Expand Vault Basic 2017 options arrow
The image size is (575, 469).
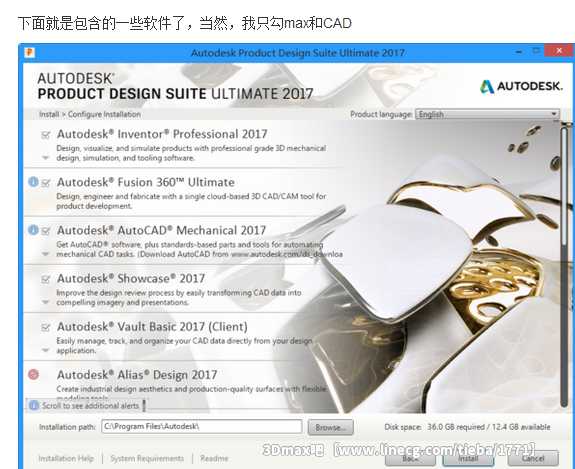tap(45, 351)
